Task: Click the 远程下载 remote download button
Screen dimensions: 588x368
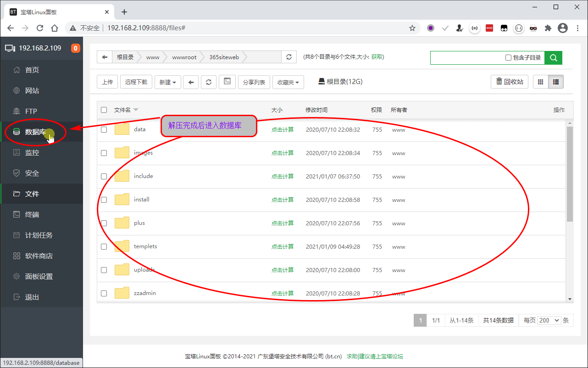Action: click(x=136, y=82)
